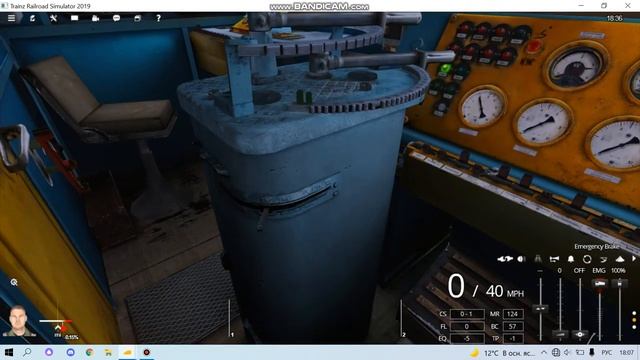Click the sander triangle icon in HUD
The image size is (640, 360).
[620, 259]
